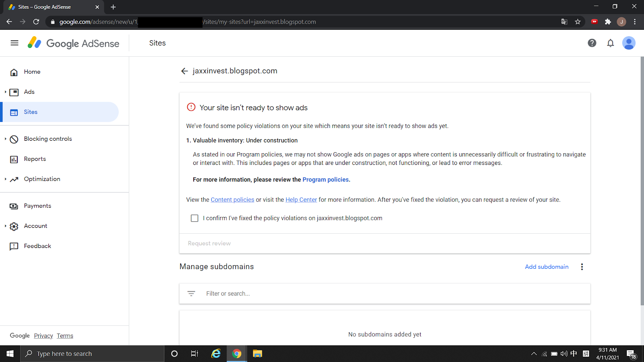Open a new browser tab
Screen dimensions: 644x362
[x=113, y=7]
